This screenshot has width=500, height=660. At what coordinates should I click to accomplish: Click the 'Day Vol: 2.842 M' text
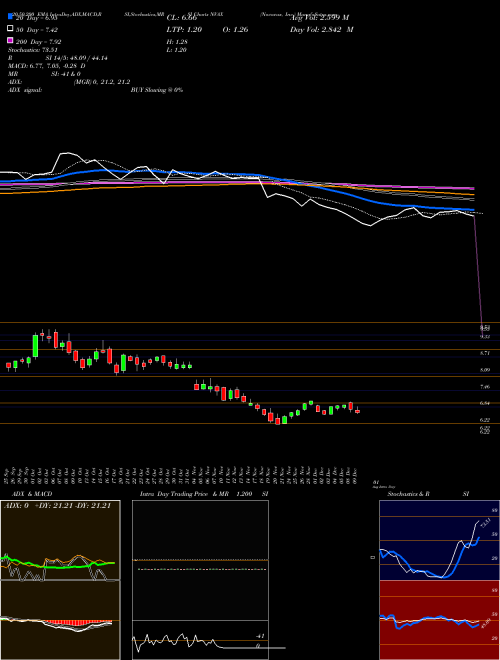click(x=322, y=29)
